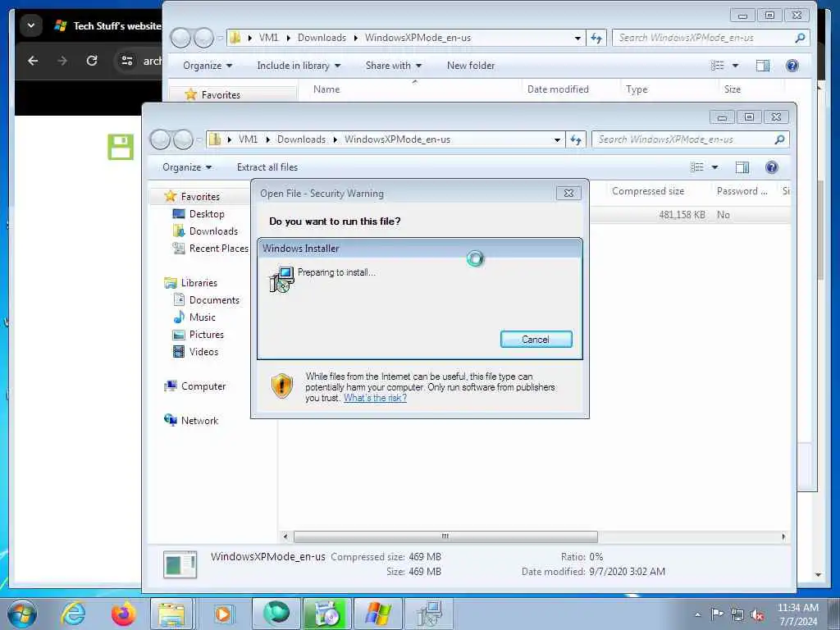
Task: Launch Firefox from taskbar
Action: pyautogui.click(x=123, y=614)
